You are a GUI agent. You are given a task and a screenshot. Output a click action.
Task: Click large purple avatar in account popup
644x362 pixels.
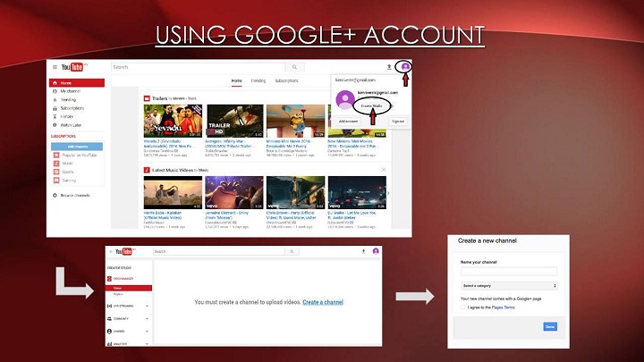point(345,100)
